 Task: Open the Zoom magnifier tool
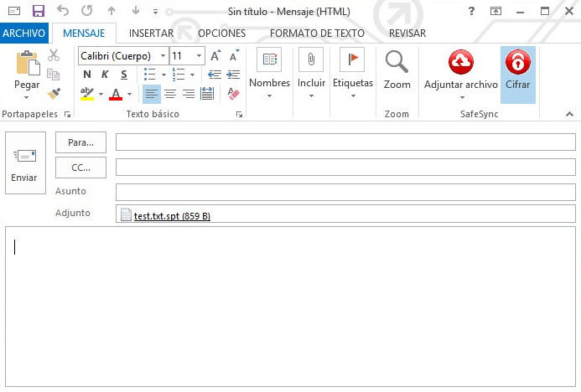coord(397,64)
